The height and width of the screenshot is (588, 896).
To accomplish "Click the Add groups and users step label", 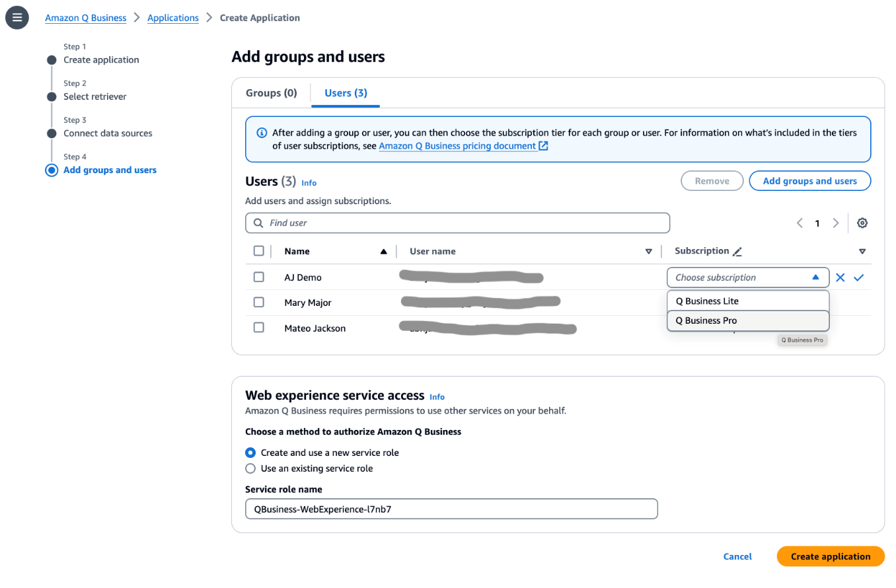I will coord(110,170).
